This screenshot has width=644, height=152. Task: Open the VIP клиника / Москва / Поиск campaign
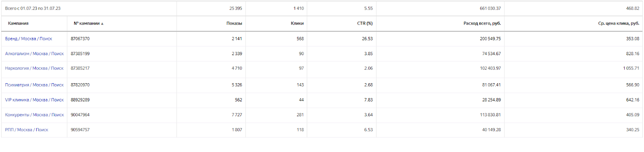click(34, 100)
